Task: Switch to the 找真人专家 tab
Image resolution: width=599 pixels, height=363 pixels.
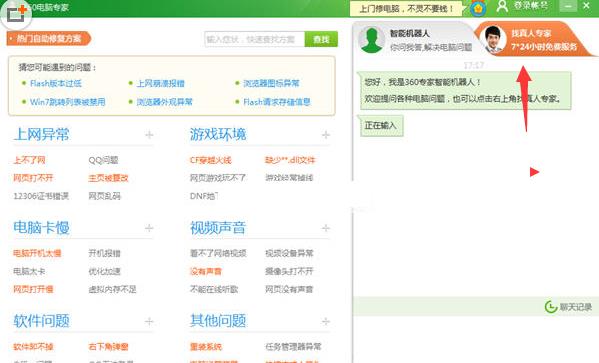Action: 535,39
